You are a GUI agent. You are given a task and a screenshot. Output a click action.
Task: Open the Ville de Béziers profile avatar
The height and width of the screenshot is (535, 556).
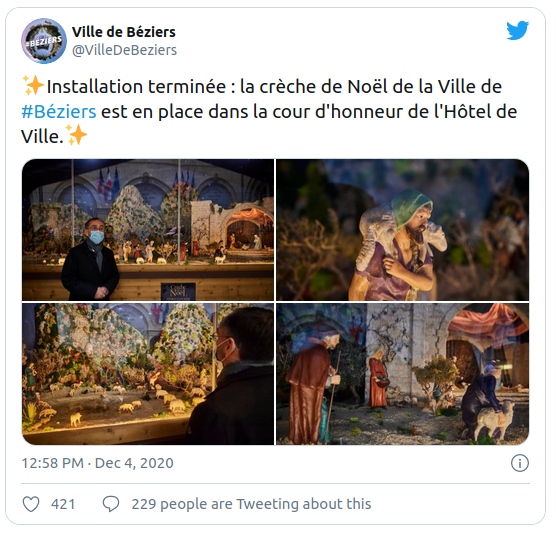pos(44,41)
